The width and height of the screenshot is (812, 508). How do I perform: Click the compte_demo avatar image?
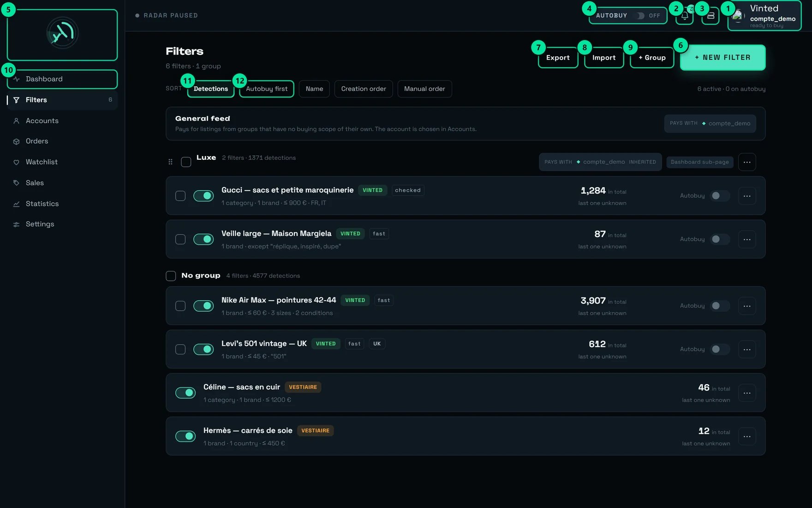coord(738,16)
